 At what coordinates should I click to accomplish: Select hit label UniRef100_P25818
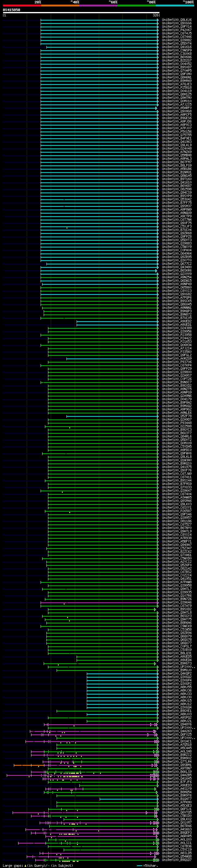click(x=177, y=87)
